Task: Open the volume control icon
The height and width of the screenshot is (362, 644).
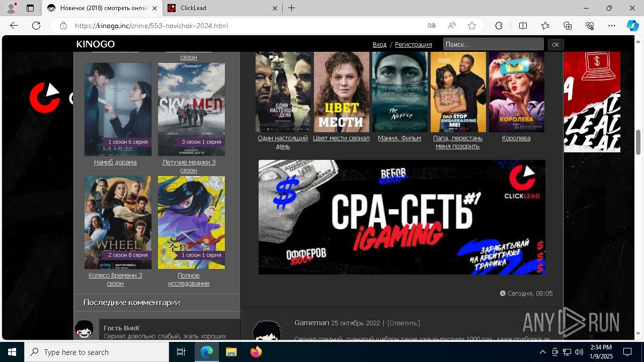Action: click(579, 352)
